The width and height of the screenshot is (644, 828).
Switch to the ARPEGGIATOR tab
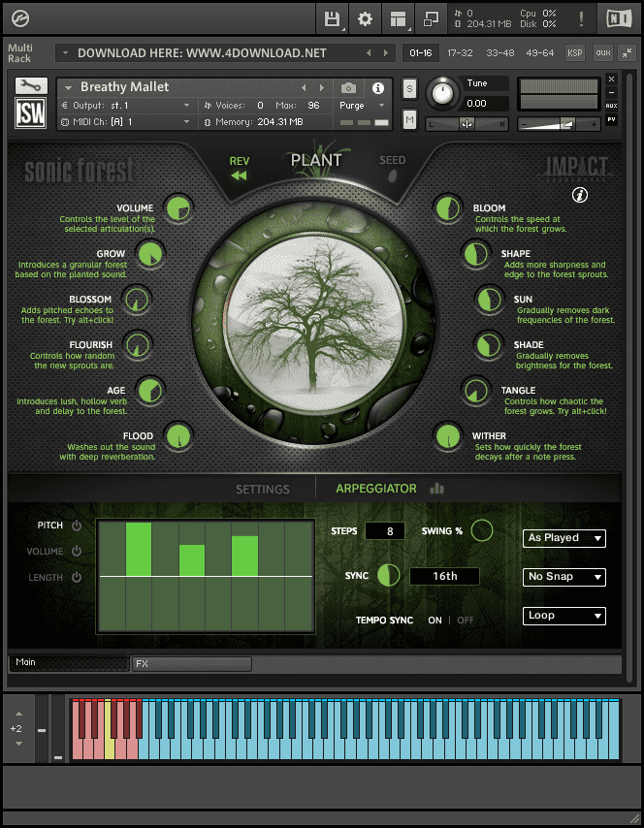[x=376, y=489]
